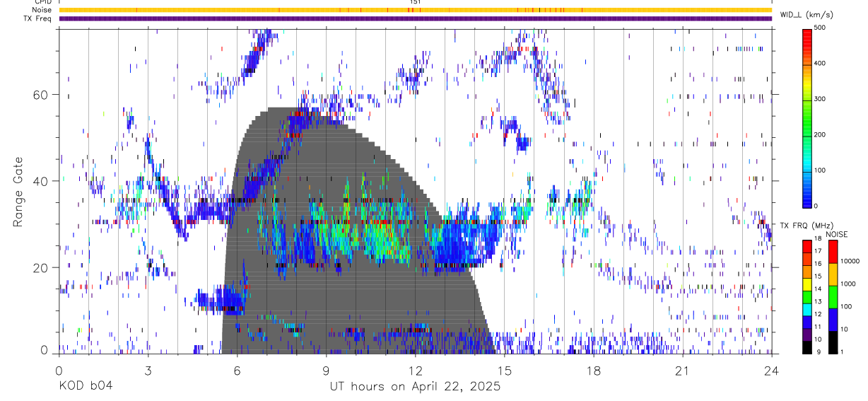Click the '9' hour label on time axis

[326, 369]
